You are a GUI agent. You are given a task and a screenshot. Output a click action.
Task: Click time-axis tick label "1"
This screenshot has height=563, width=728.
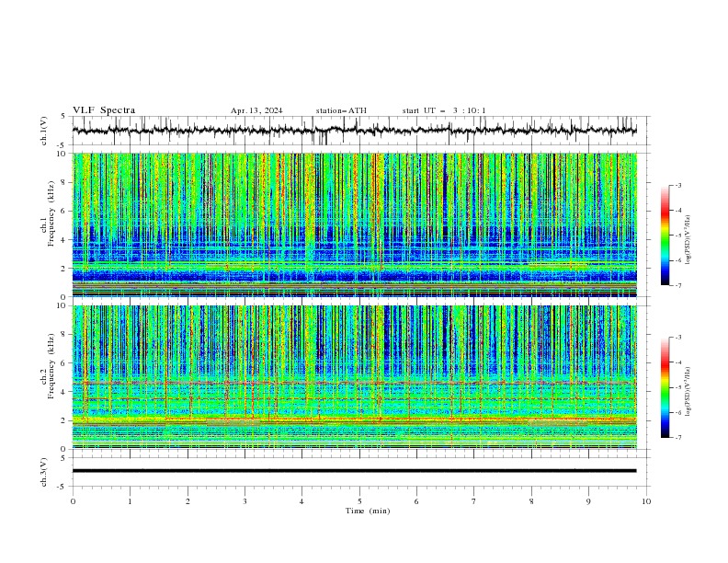(130, 501)
